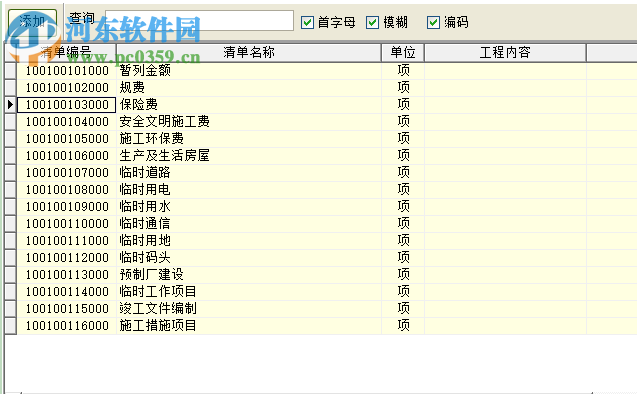Click the row selector for 预制厂建设

pyautogui.click(x=11, y=275)
